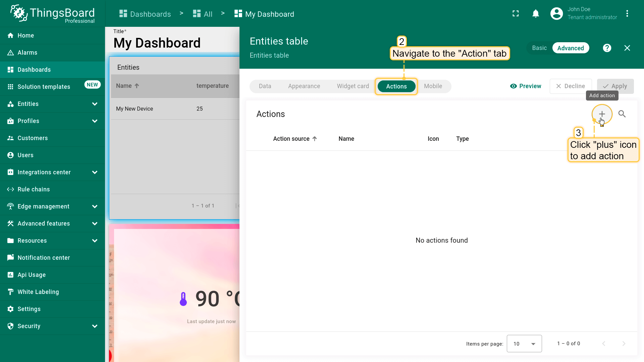Viewport: 644px width, 362px height.
Task: Open Rule chains in the sidebar
Action: [34, 189]
